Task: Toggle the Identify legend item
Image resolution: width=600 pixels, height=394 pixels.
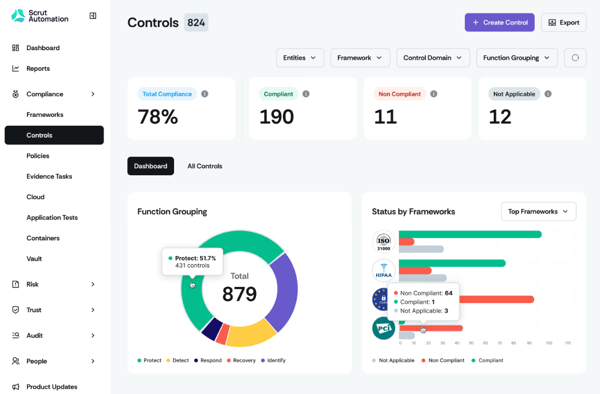Action: pos(273,360)
